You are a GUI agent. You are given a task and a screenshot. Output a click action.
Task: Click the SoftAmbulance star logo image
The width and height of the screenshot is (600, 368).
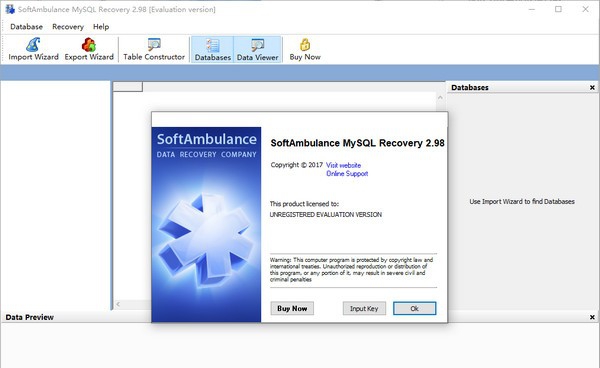click(x=206, y=239)
